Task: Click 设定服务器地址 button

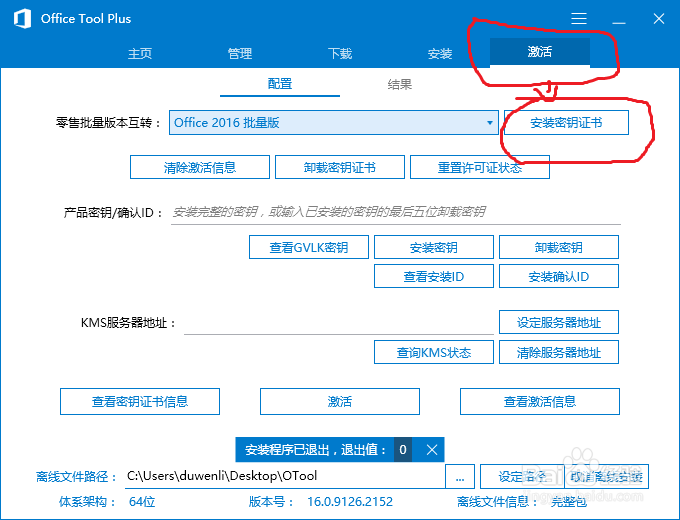Action: [559, 322]
